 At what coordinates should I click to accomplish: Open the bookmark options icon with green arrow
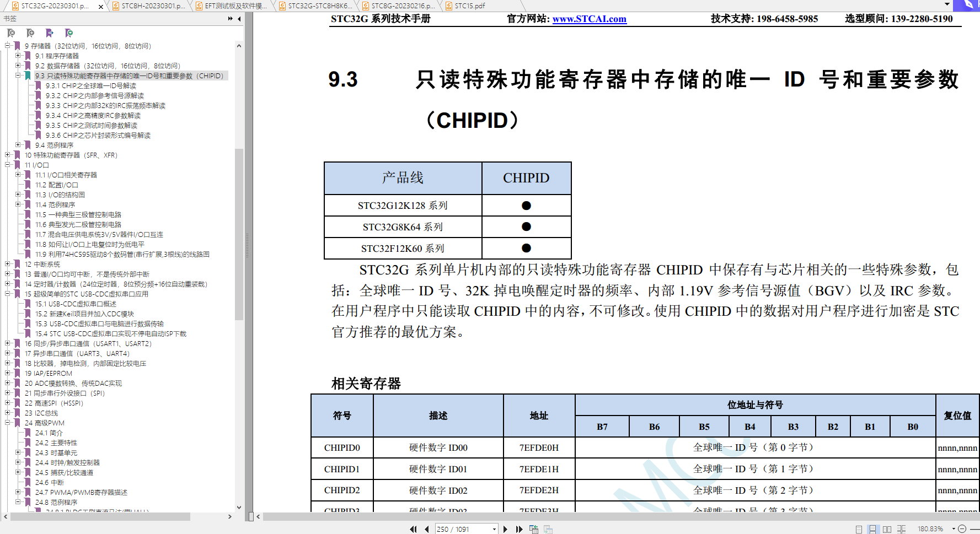(x=69, y=33)
